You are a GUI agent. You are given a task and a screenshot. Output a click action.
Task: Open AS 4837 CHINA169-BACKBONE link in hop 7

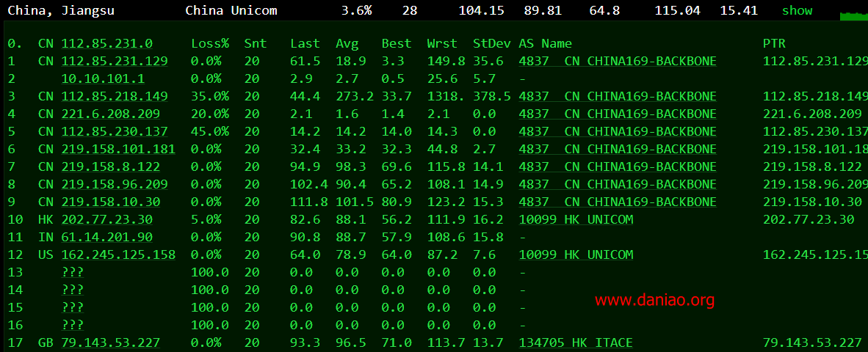point(618,167)
